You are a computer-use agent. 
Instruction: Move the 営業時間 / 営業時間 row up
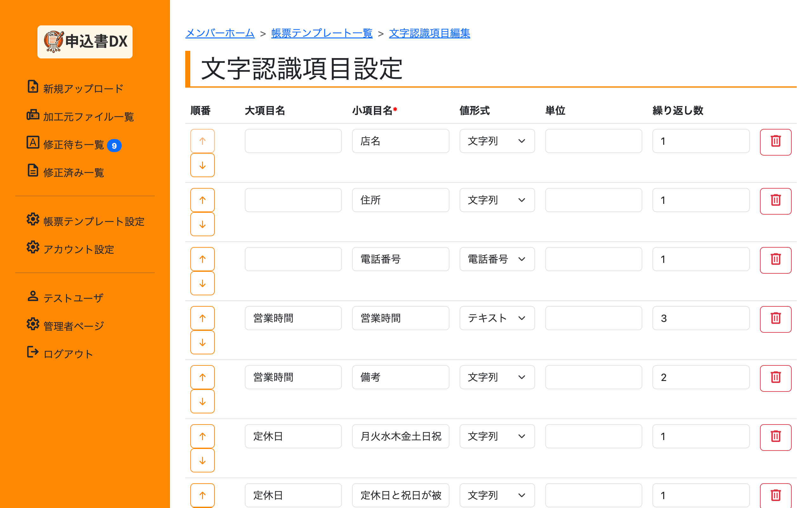click(202, 318)
